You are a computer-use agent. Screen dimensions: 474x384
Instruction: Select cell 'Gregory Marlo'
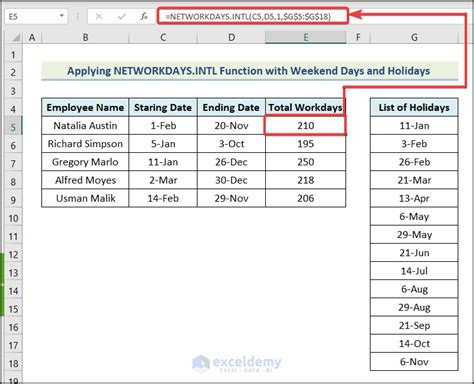[85, 162]
